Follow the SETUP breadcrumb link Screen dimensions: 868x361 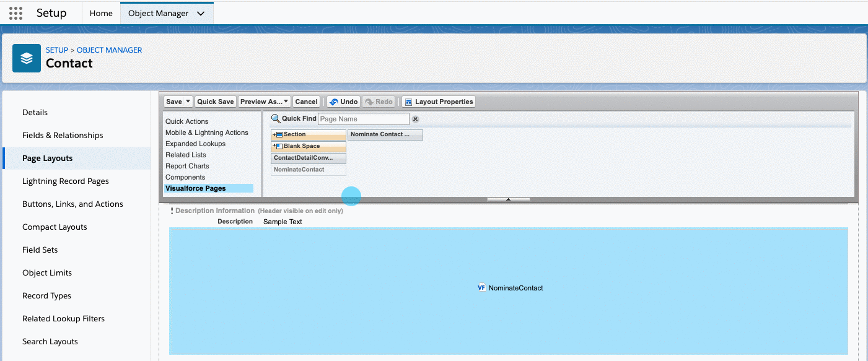point(57,50)
